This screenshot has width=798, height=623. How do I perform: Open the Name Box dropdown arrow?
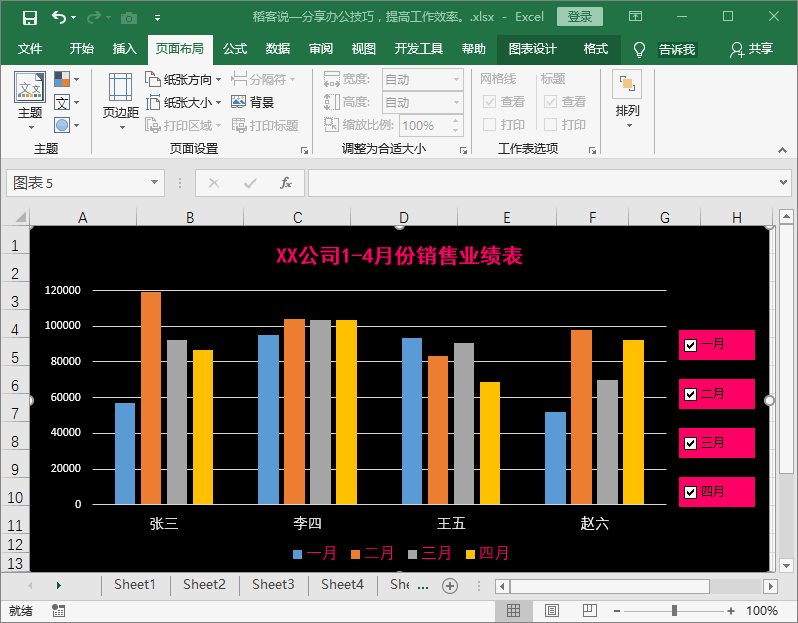coord(154,182)
